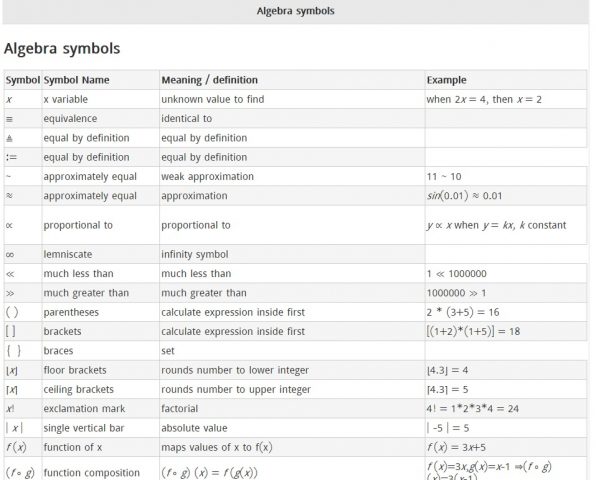Viewport: 596px width, 480px height.
Task: Click the 'brackets' symbol name
Action: click(x=62, y=331)
